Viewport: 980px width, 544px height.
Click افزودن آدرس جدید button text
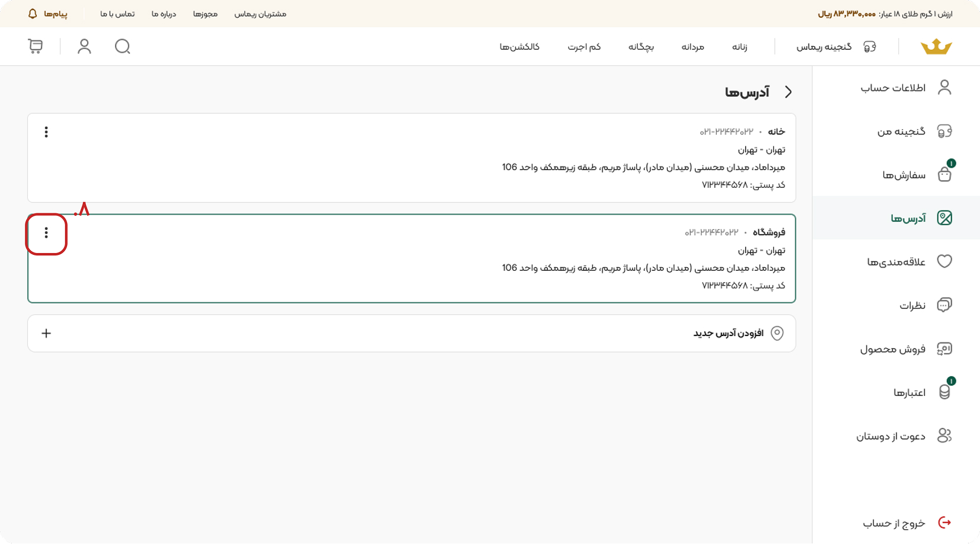tap(729, 333)
